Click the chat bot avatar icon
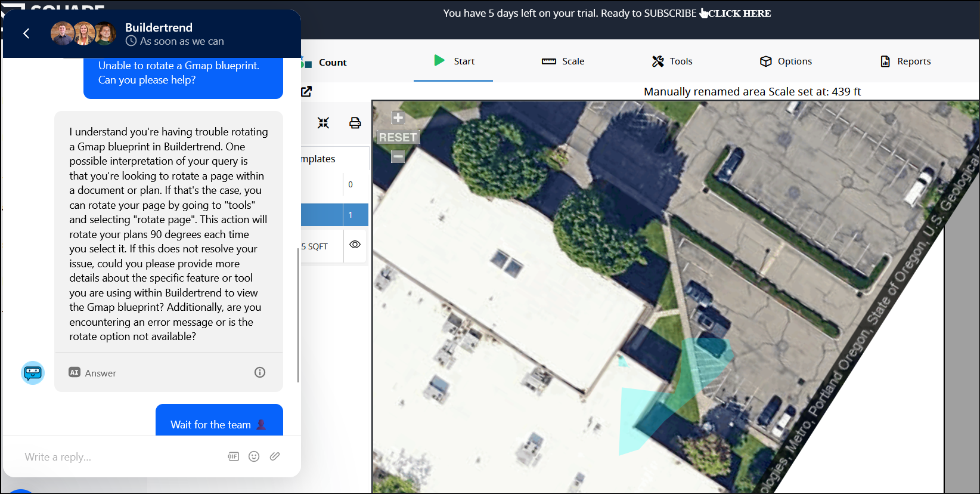This screenshot has height=494, width=980. (33, 373)
